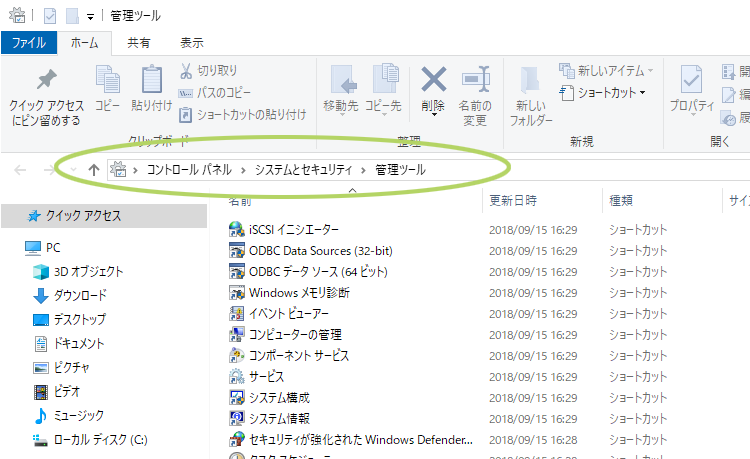Click Windows メモリ診断 file icon
This screenshot has width=750, height=459.
coord(237,293)
